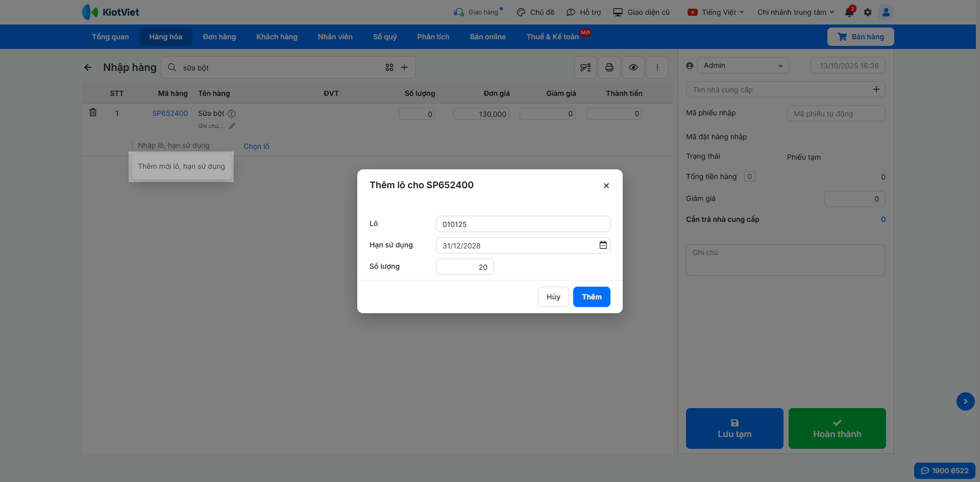Expand Chi nhánh trung tâm branch selector
The height and width of the screenshot is (482, 980).
[795, 12]
